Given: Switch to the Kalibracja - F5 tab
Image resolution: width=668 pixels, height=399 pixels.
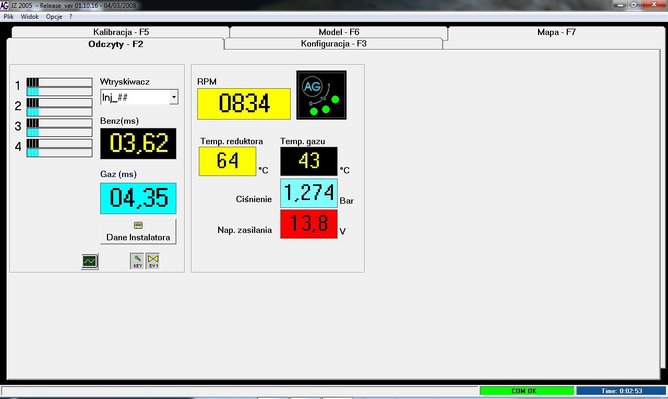Looking at the screenshot, I should tap(121, 32).
